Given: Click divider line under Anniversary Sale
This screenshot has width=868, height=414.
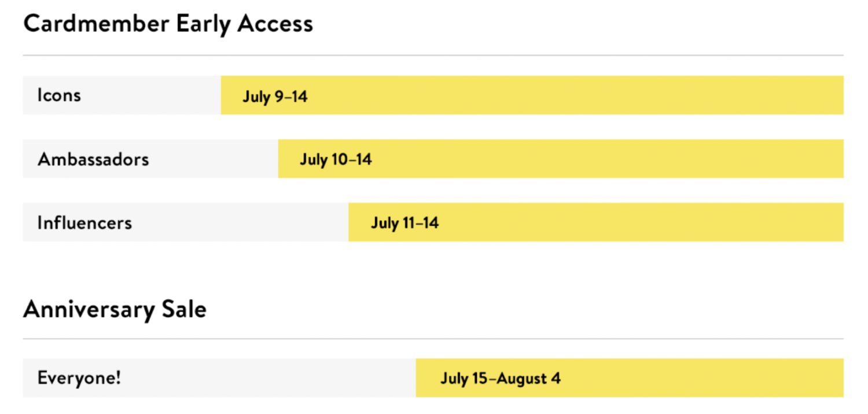Looking at the screenshot, I should 433,339.
